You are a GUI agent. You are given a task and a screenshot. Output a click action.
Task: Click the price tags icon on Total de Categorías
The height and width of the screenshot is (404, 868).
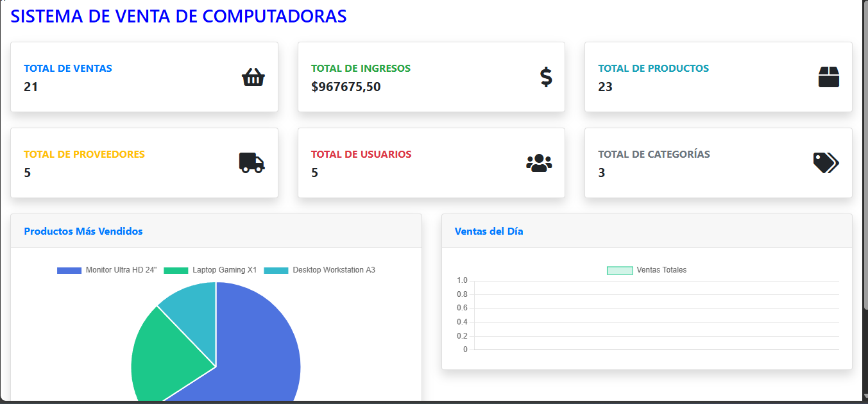point(827,163)
